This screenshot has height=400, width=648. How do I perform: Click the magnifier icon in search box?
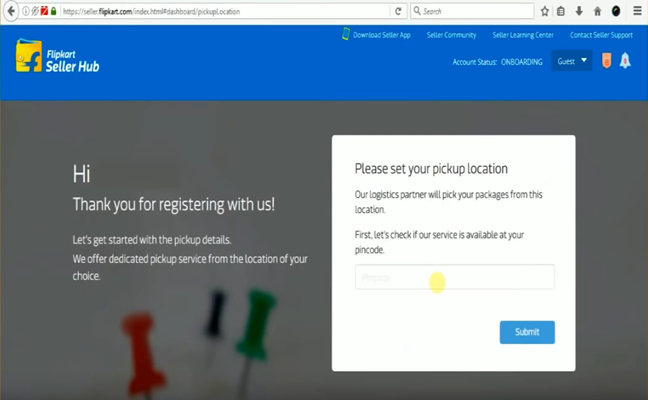417,11
